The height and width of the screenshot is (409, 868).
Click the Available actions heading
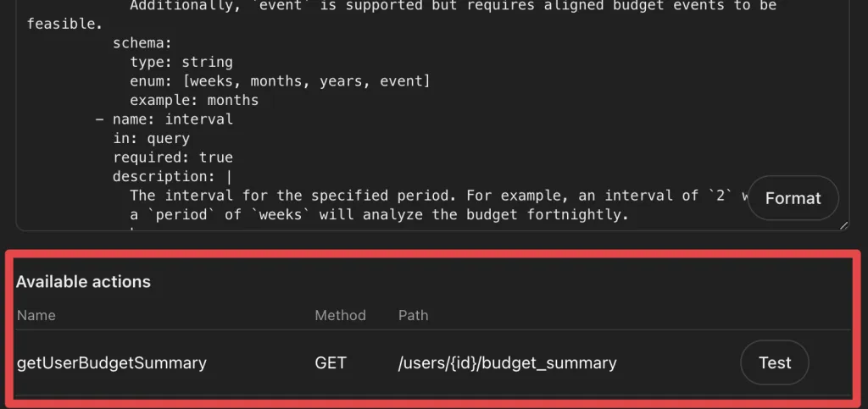83,282
